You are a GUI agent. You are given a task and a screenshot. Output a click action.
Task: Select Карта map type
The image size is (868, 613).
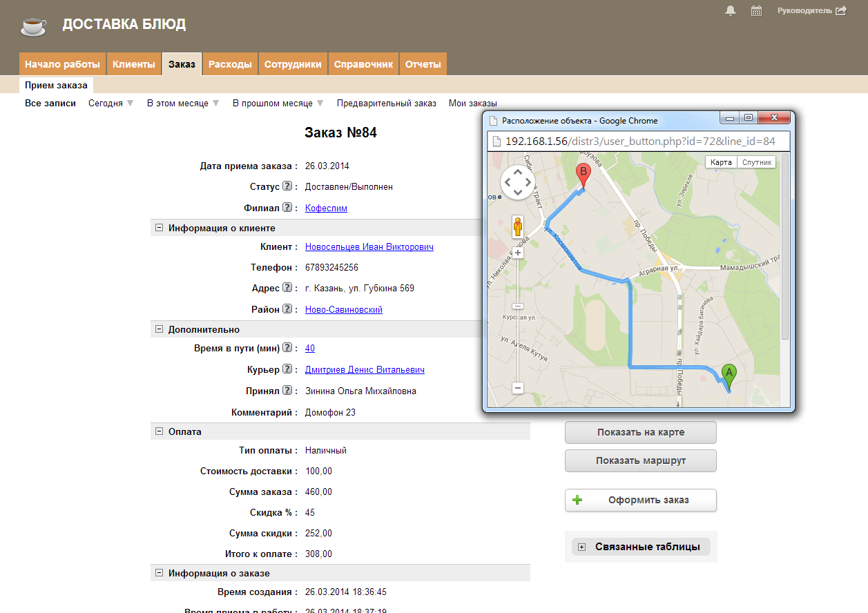point(721,162)
